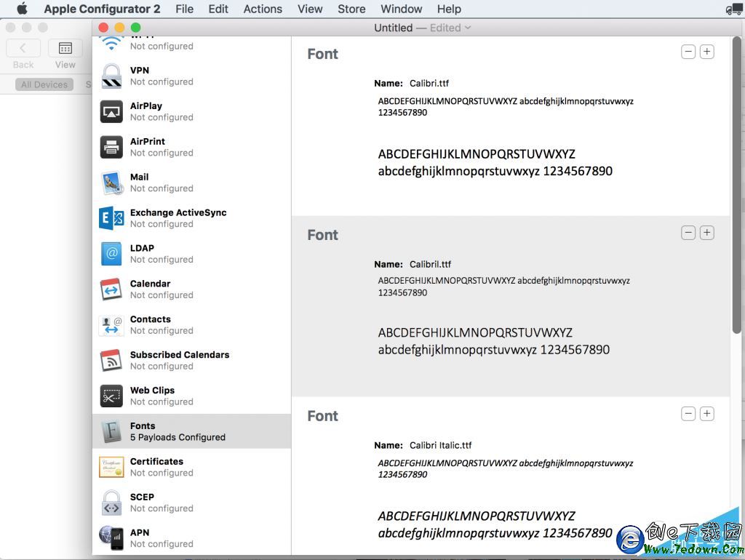Viewport: 745px width, 560px height.
Task: Select the VPN payload lock icon
Action: [x=111, y=76]
